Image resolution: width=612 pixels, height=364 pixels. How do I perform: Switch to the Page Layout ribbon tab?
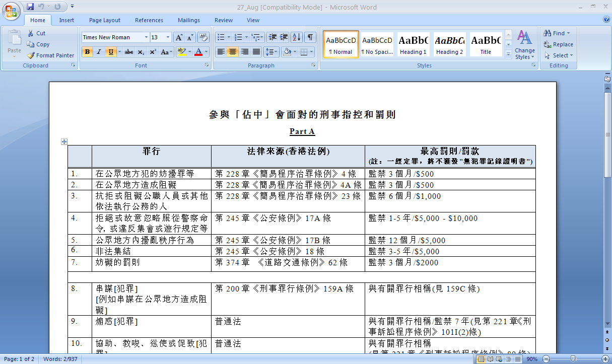tap(104, 20)
